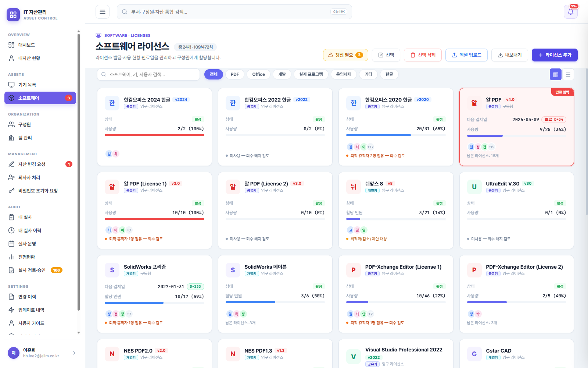Open 진행현황 page

(40, 257)
